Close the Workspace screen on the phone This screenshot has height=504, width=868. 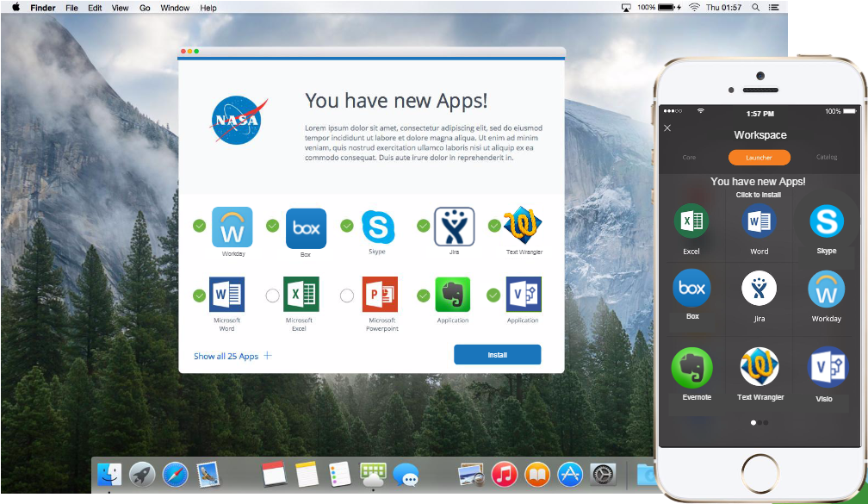click(667, 128)
